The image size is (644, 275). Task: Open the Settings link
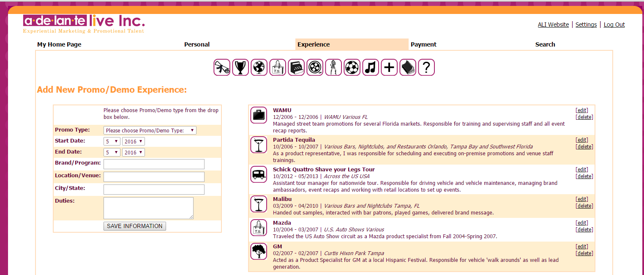coord(586,25)
